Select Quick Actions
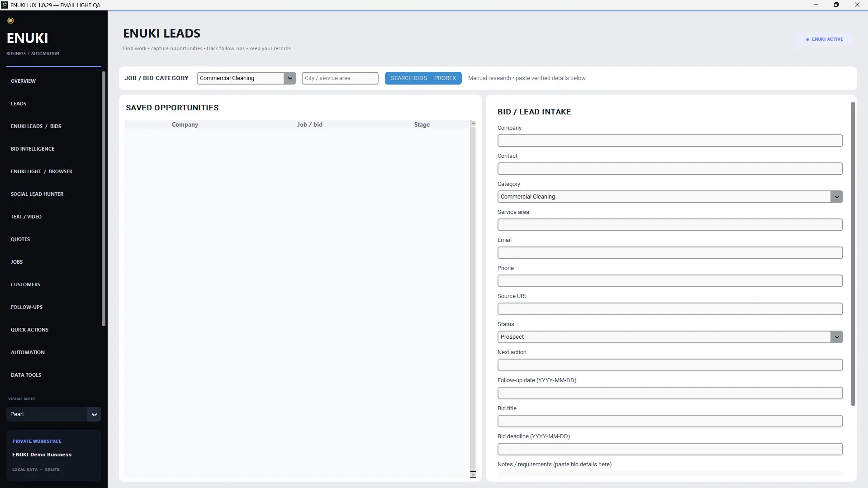868x488 pixels. tap(29, 330)
